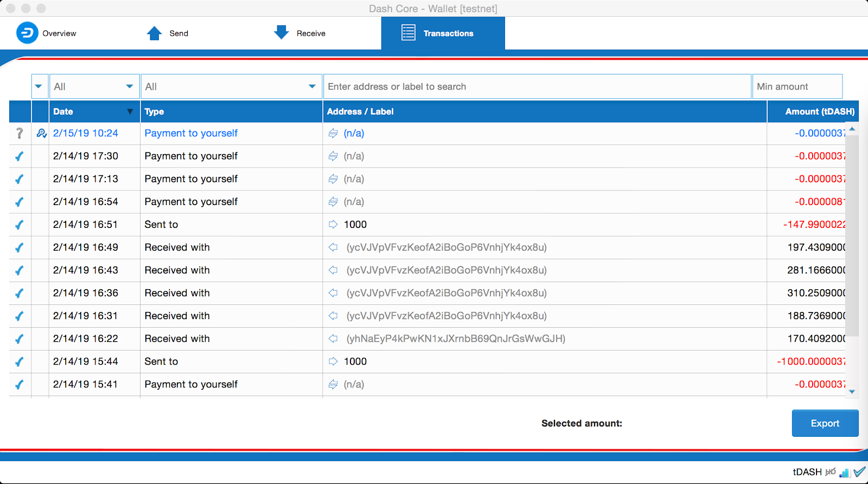Click confirmed checkmark for 2/14/19 17:30
Viewport: 868px width, 484px height.
pyautogui.click(x=20, y=156)
